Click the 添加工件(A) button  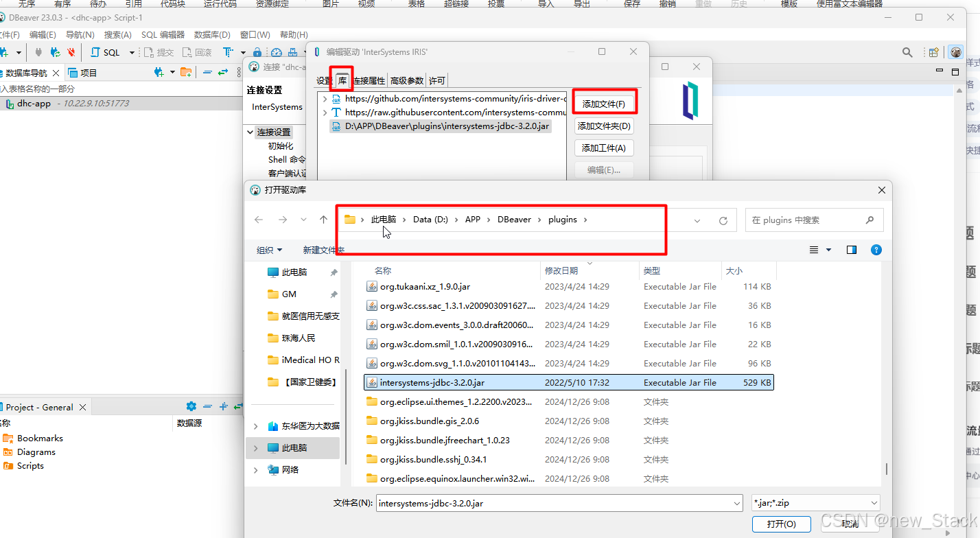coord(604,148)
